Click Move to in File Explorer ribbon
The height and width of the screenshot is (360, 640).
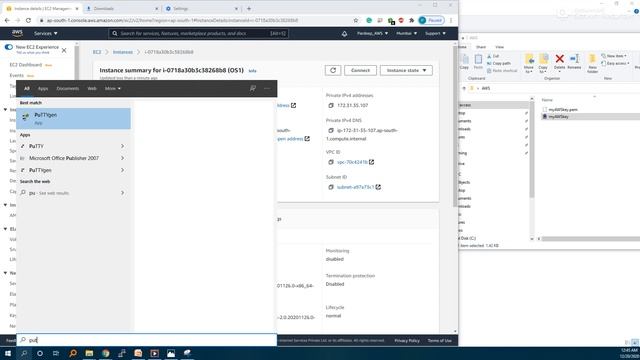[x=529, y=63]
